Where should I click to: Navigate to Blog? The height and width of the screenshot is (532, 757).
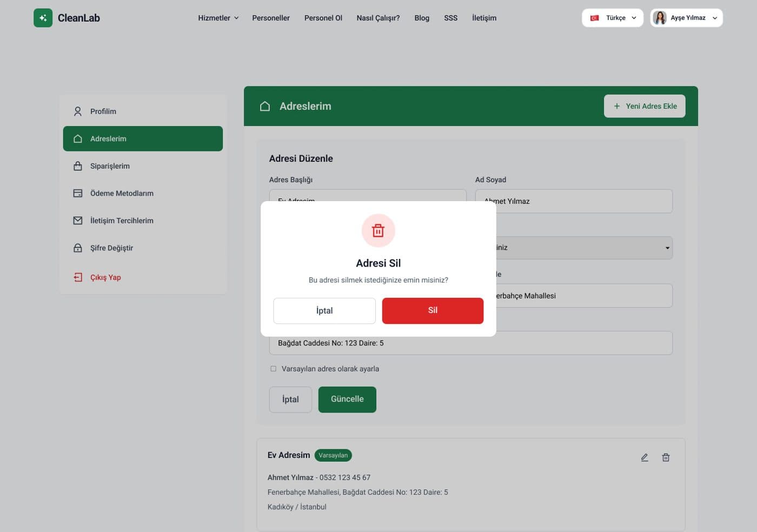[422, 18]
